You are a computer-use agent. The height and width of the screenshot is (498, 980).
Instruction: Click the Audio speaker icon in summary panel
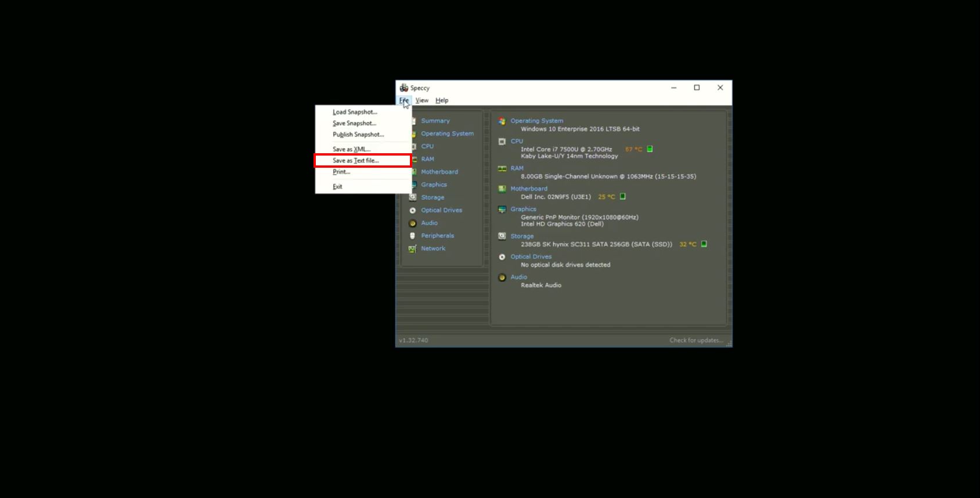(x=502, y=277)
